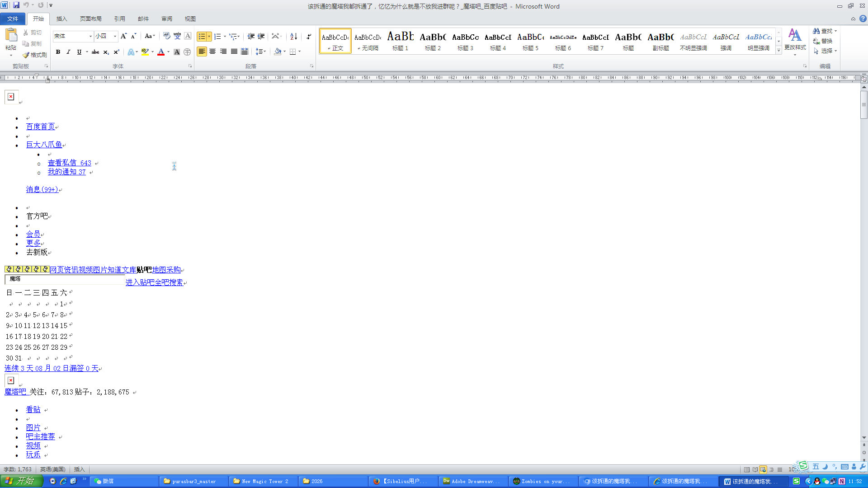868x488 pixels.
Task: Open line spacing options
Action: [x=261, y=52]
